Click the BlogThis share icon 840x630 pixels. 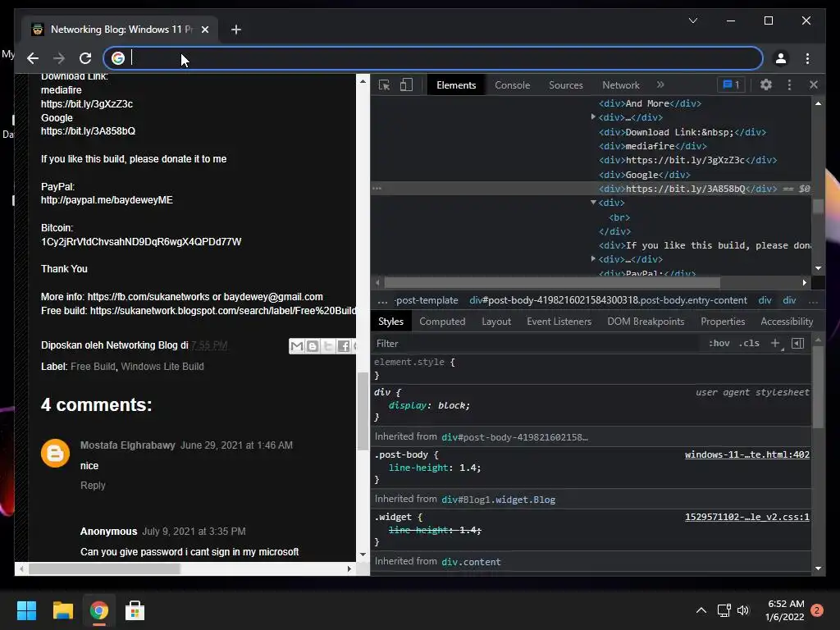coord(312,346)
